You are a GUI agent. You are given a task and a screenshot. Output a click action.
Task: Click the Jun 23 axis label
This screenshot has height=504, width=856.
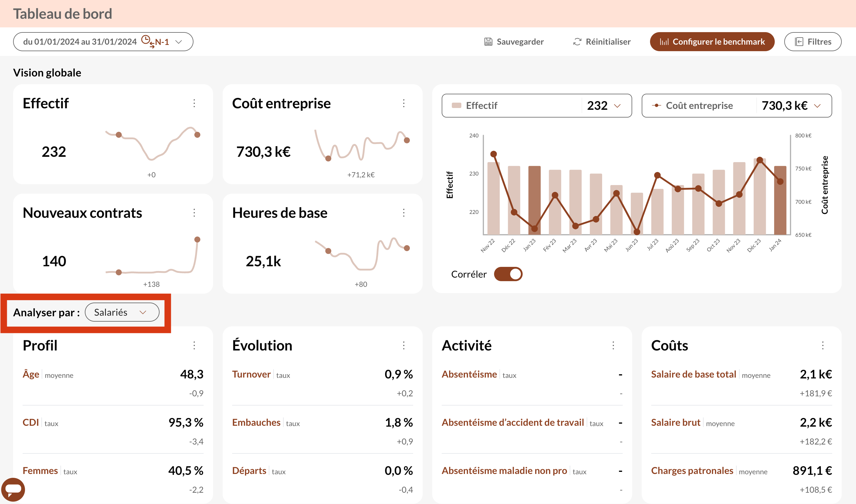(x=632, y=245)
